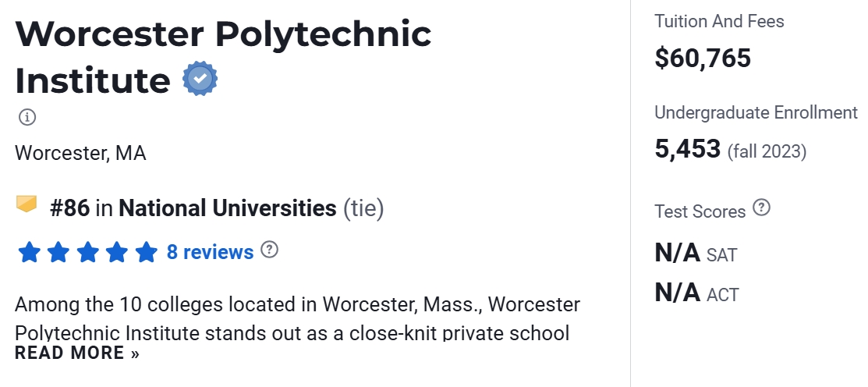Click the yellow ranking badge icon
Viewport: 868px width, 387px height.
tap(27, 205)
